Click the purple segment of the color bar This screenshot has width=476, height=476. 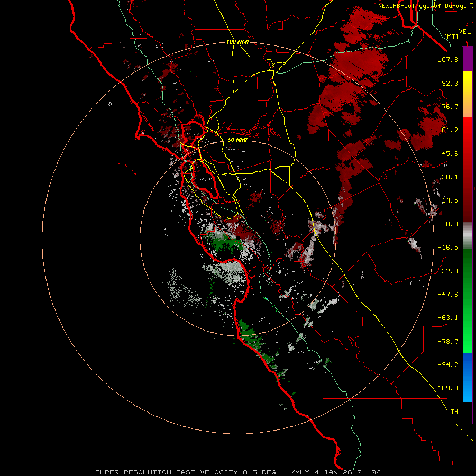coord(467,59)
